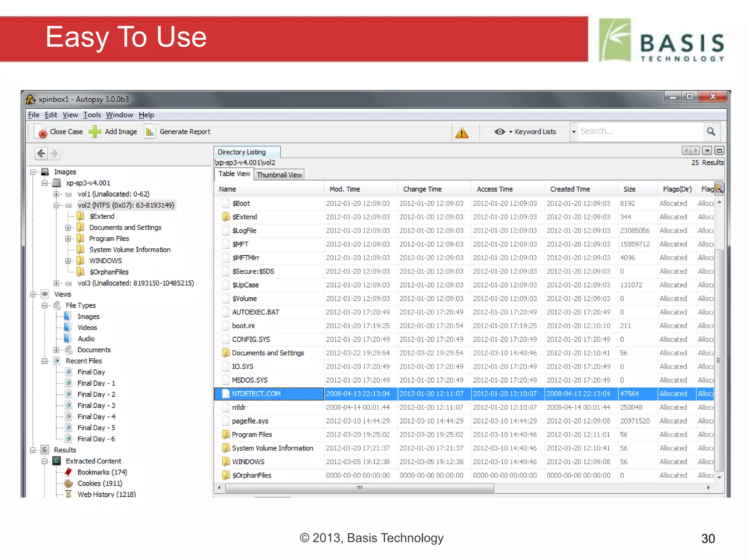This screenshot has width=747, height=560.
Task: Expand vol3 Unallocated node
Action: pyautogui.click(x=56, y=283)
